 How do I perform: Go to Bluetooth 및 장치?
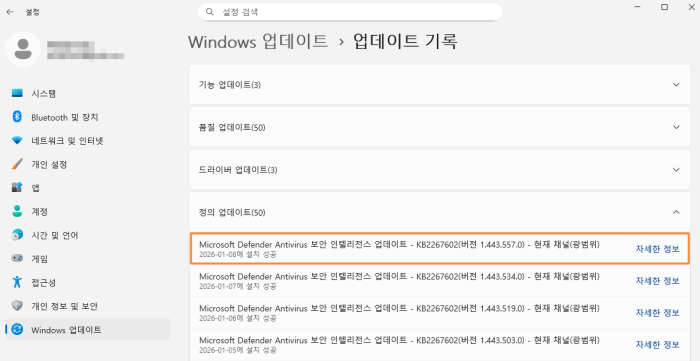click(88, 117)
